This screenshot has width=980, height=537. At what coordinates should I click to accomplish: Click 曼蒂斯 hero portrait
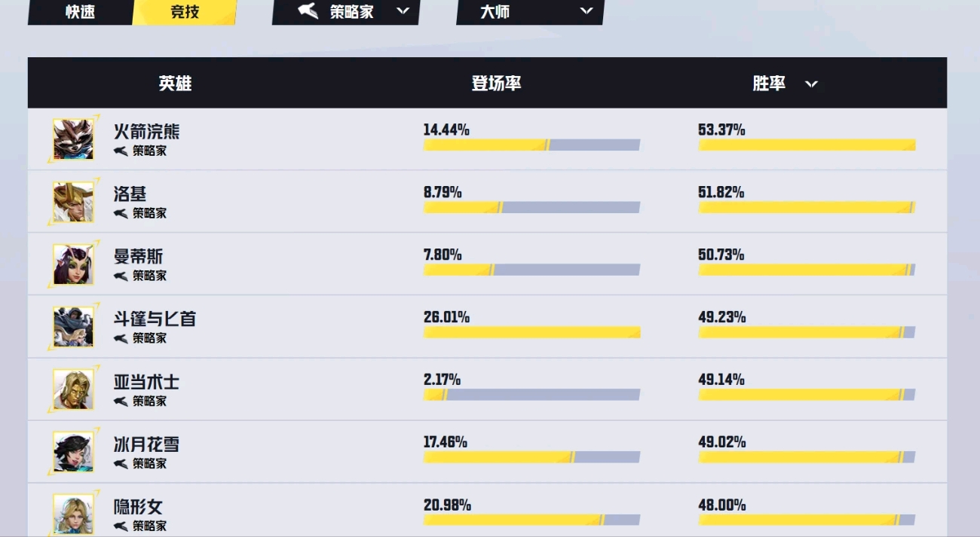pos(73,264)
